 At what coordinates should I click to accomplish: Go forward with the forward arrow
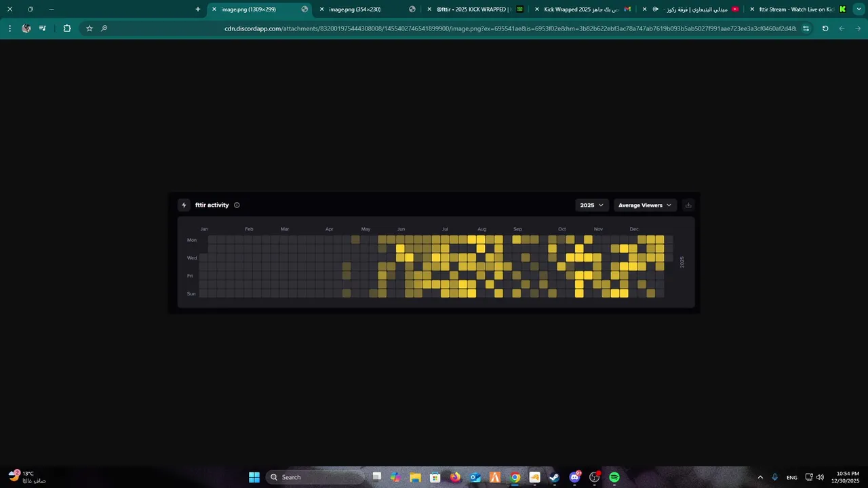(x=858, y=28)
